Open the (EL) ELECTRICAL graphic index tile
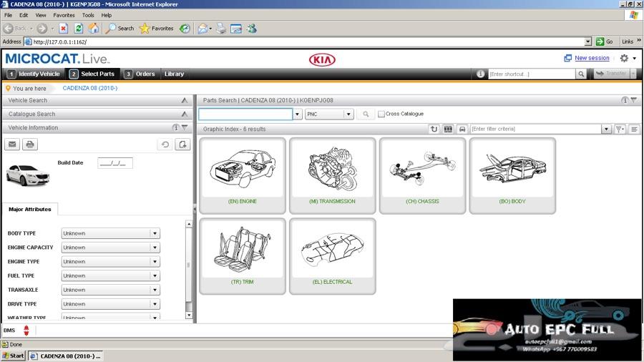The width and height of the screenshot is (644, 362). pos(332,257)
